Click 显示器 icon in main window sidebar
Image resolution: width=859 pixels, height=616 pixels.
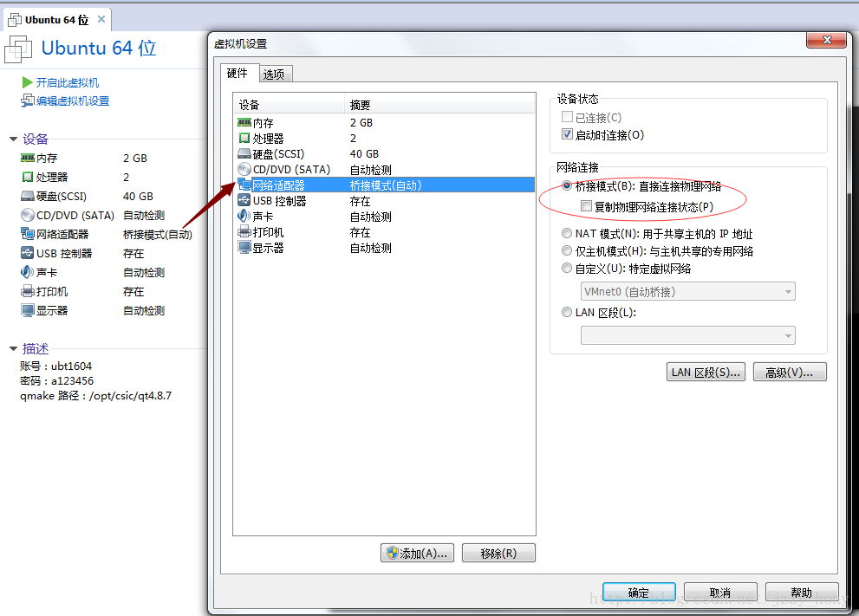28,310
